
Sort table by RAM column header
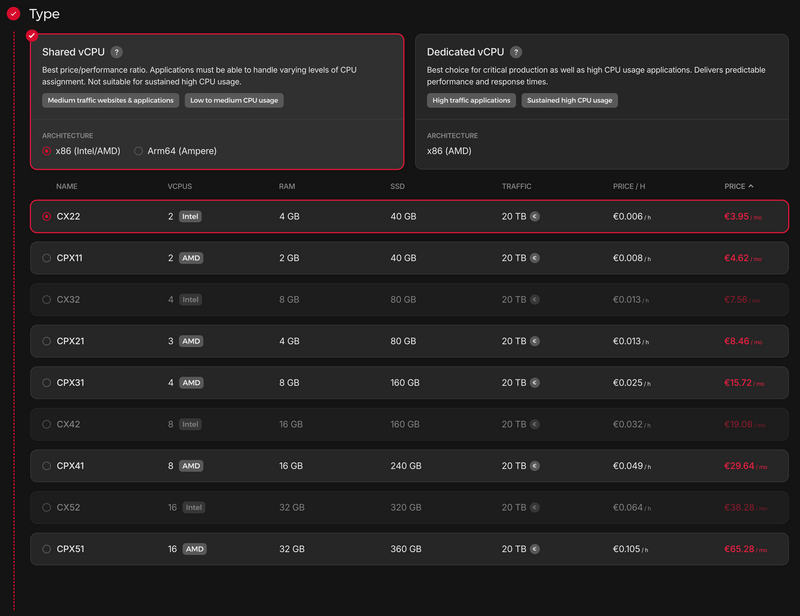click(x=287, y=186)
